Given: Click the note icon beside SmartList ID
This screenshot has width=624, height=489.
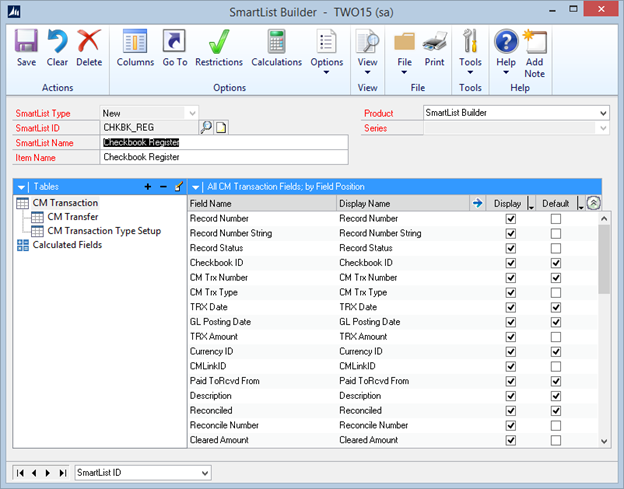Looking at the screenshot, I should click(221, 127).
